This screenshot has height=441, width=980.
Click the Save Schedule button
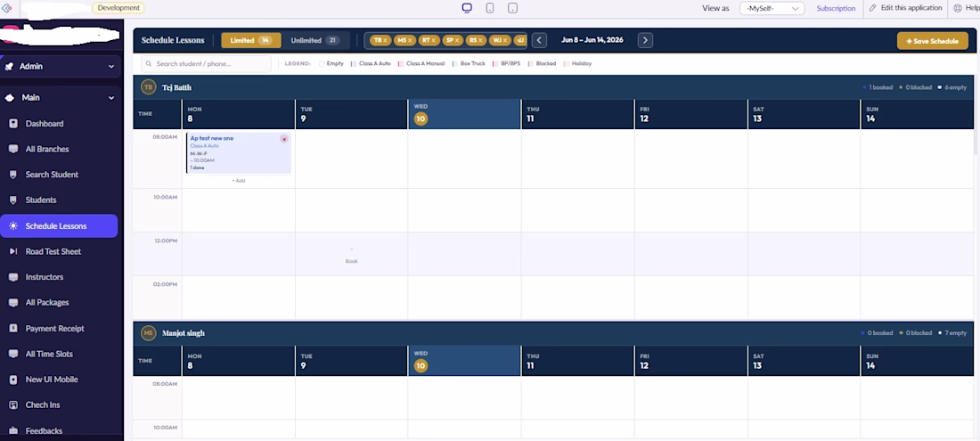click(933, 41)
